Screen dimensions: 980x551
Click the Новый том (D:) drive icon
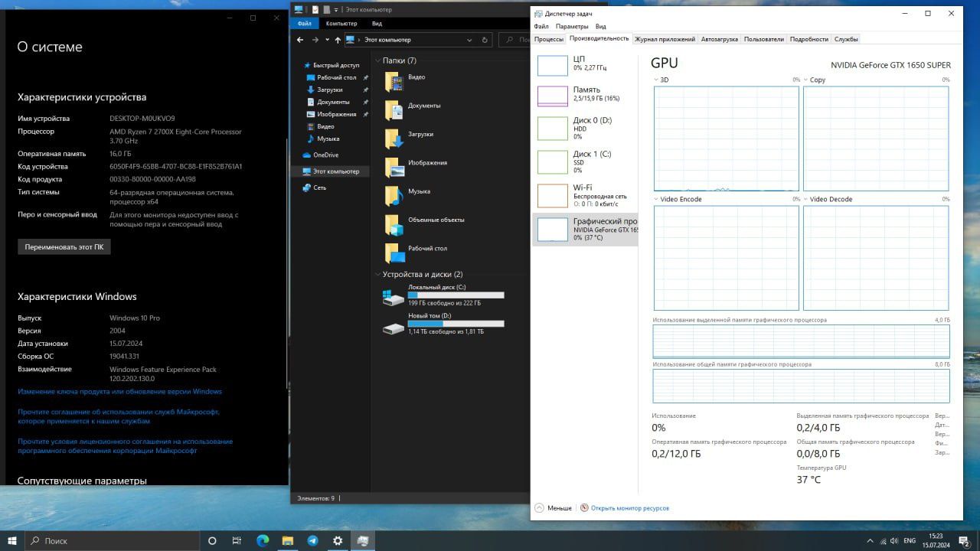394,328
